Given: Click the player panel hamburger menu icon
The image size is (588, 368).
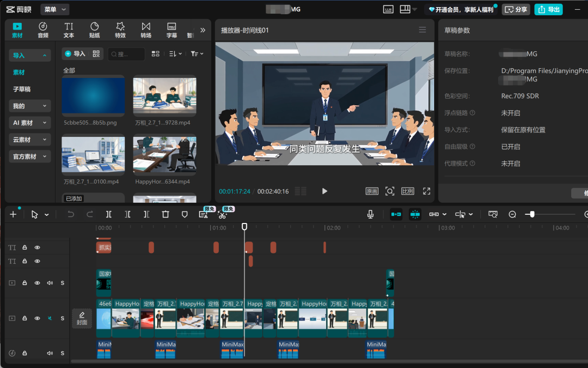Looking at the screenshot, I should point(422,29).
